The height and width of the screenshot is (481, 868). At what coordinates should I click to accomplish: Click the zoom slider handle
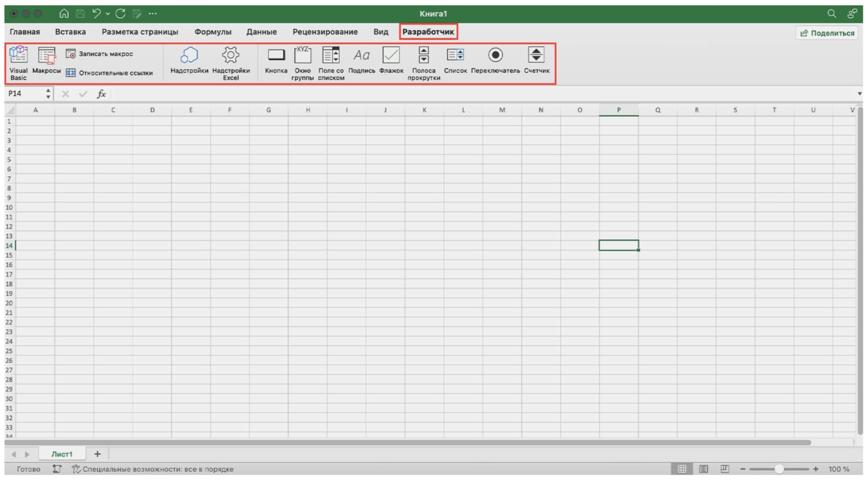(779, 469)
